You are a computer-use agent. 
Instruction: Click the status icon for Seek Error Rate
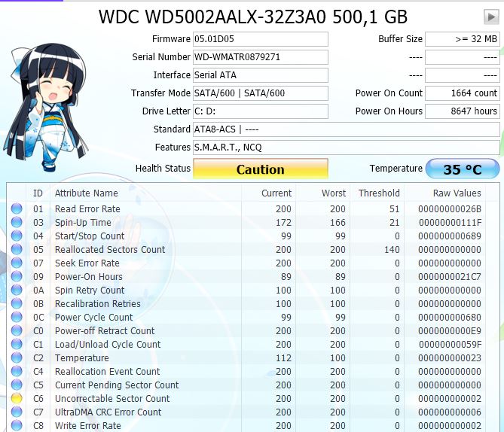17,263
